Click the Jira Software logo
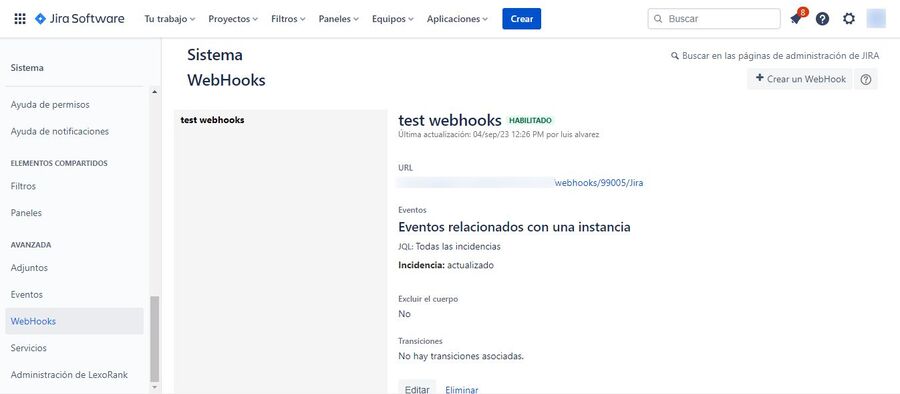Screen dimensions: 900x394 [x=79, y=19]
